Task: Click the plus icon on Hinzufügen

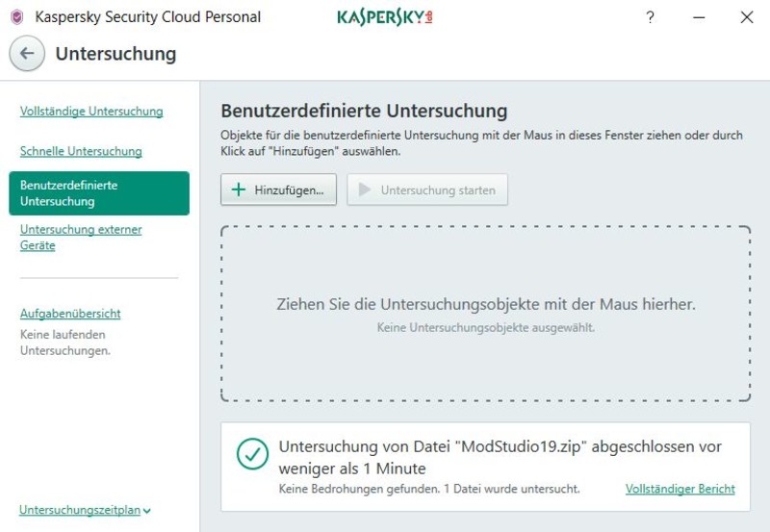Action: click(239, 190)
